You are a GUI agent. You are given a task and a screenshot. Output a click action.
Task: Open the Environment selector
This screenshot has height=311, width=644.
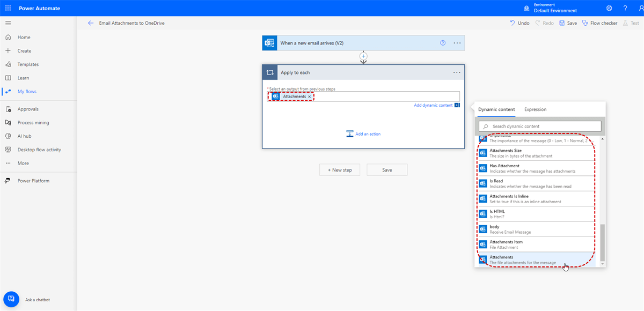[x=550, y=8]
